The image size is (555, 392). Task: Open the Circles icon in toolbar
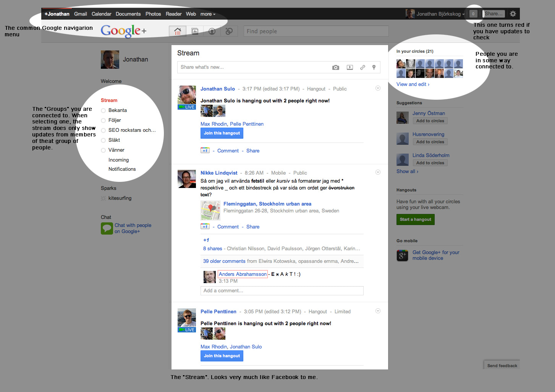pos(229,31)
